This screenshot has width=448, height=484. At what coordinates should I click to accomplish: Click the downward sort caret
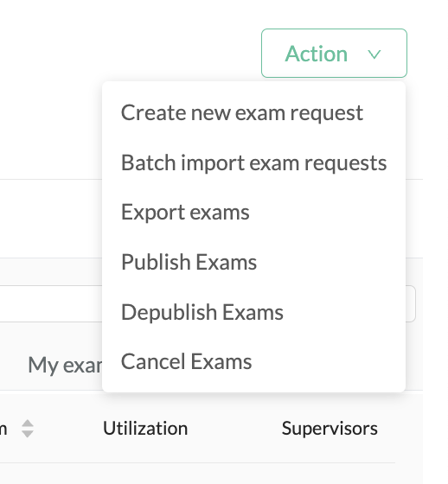click(28, 434)
